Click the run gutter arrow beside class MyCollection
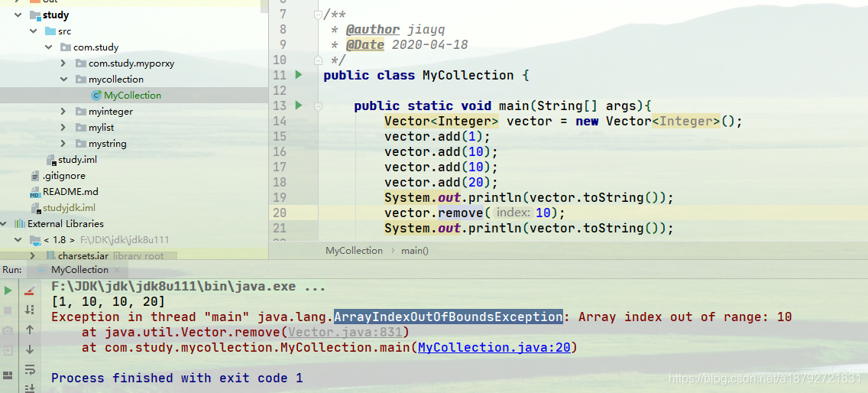 tap(299, 74)
